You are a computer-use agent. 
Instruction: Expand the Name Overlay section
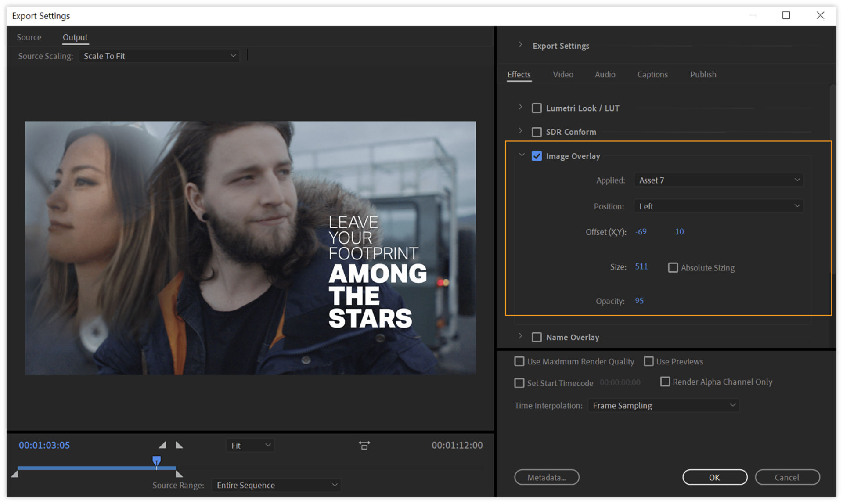pos(520,337)
